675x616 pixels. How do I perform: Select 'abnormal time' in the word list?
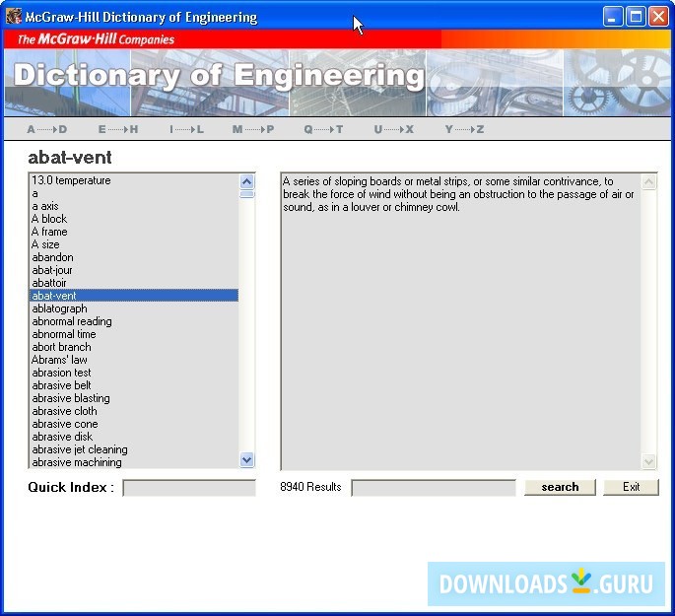(134, 334)
